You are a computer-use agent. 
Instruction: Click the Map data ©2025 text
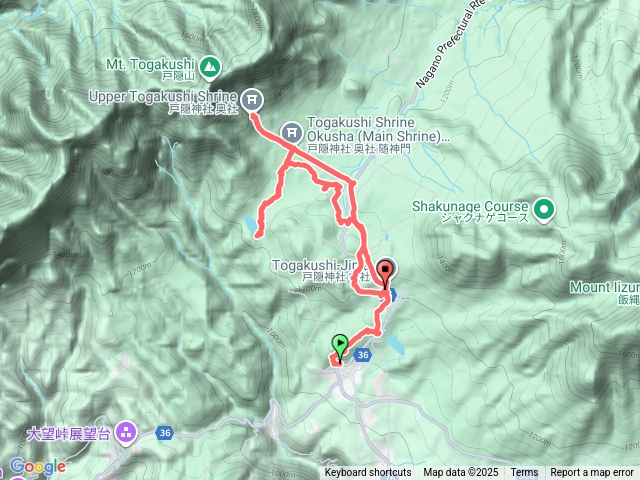461,473
